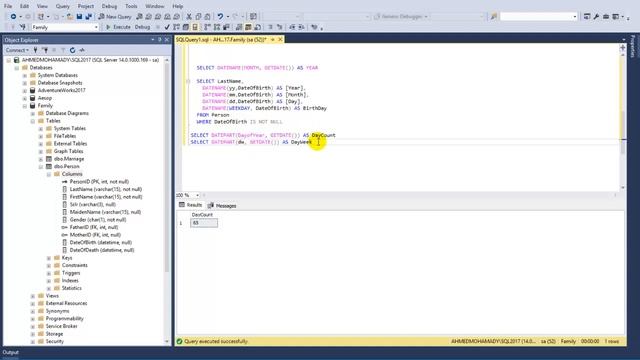Expand the System Databases node
The image size is (640, 360).
25,75
